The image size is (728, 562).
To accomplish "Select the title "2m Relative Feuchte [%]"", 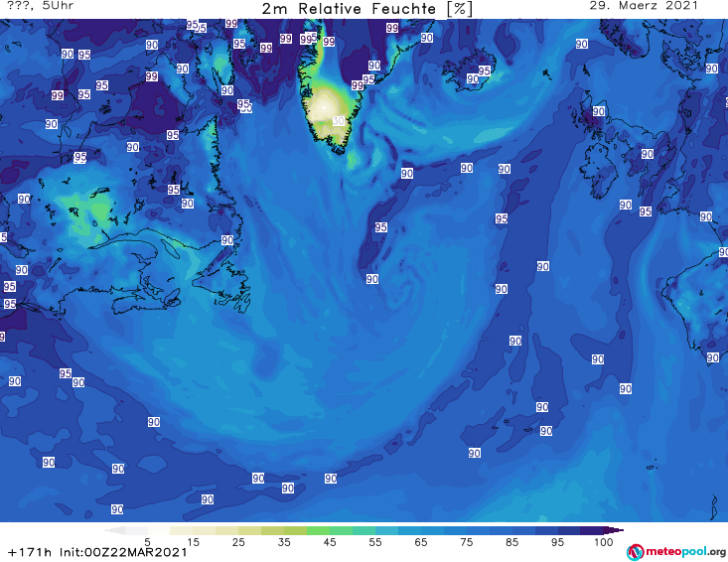I will 367,9.
